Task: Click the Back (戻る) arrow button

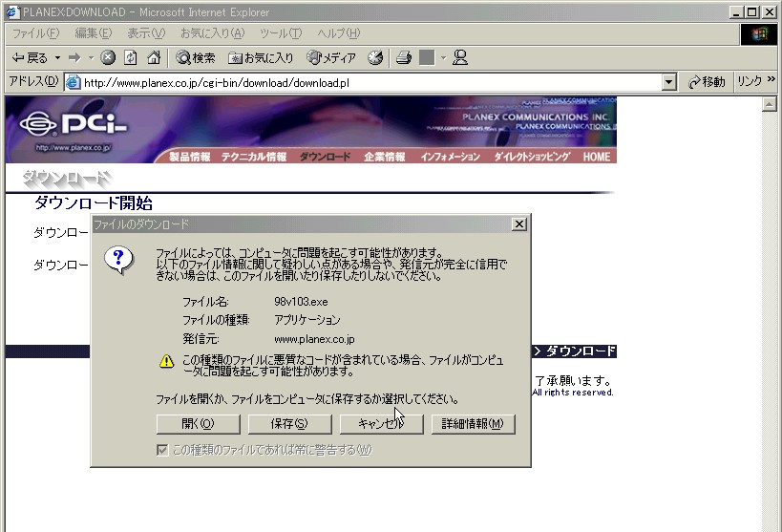Action: [30, 58]
